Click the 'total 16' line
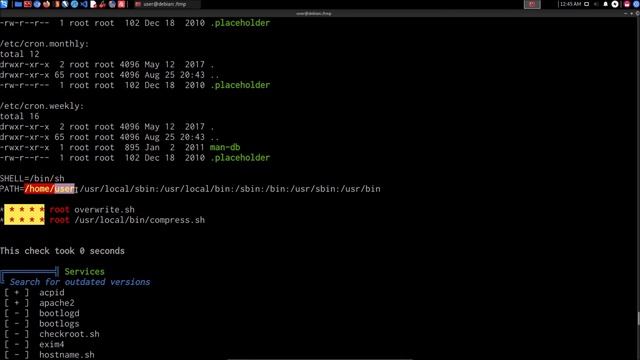This screenshot has height=360, width=640. point(20,116)
